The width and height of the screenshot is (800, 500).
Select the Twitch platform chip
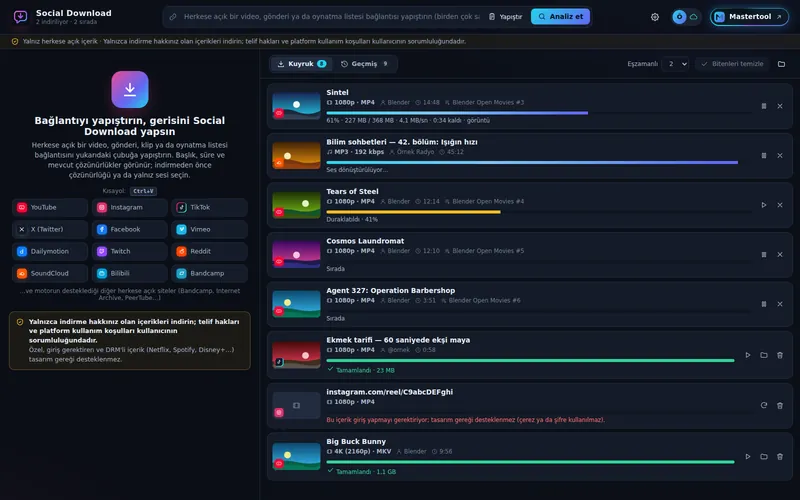click(x=130, y=252)
